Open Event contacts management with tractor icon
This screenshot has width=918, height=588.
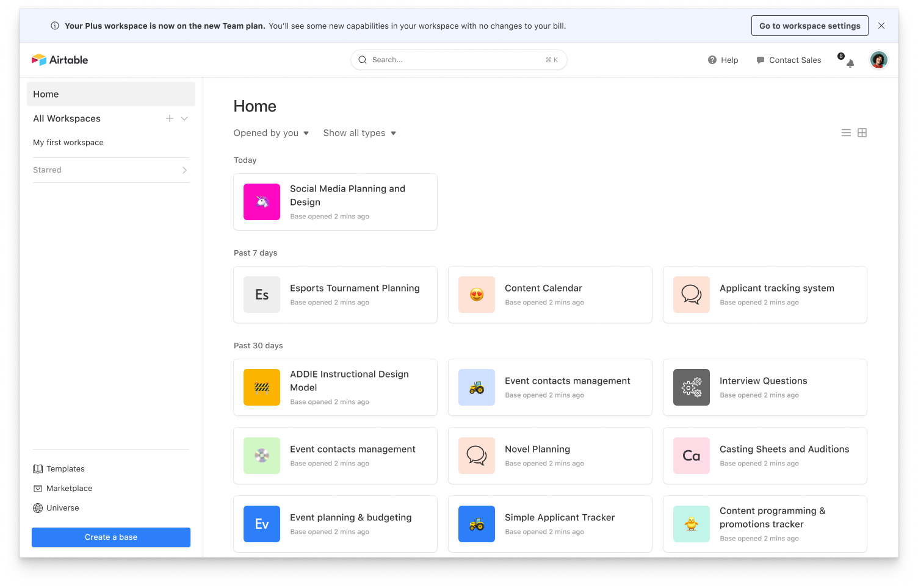(550, 387)
